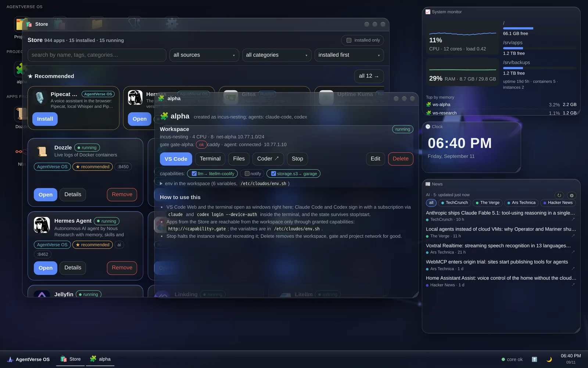Filter news by TechCrunch
The height and width of the screenshot is (368, 588).
(454, 203)
